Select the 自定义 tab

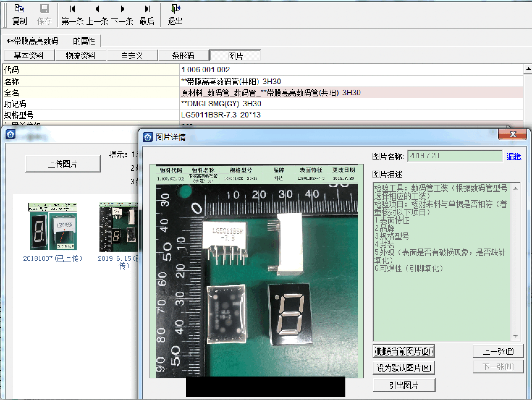[x=132, y=56]
